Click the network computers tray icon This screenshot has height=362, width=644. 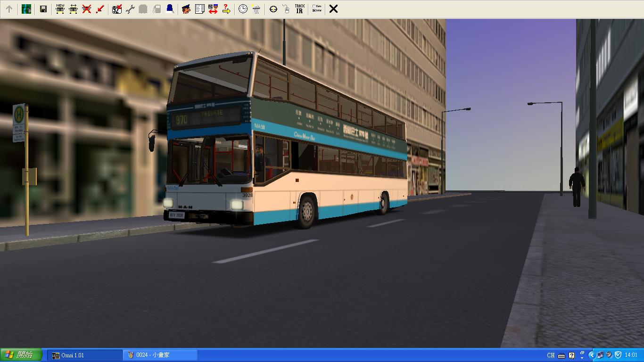600,355
